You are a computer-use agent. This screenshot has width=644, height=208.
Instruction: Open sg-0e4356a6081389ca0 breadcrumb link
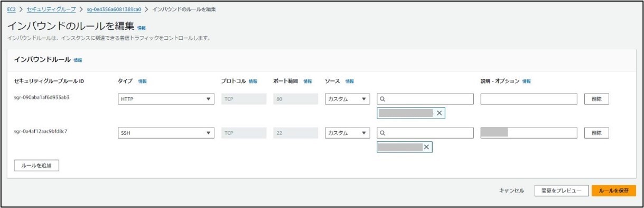point(114,10)
